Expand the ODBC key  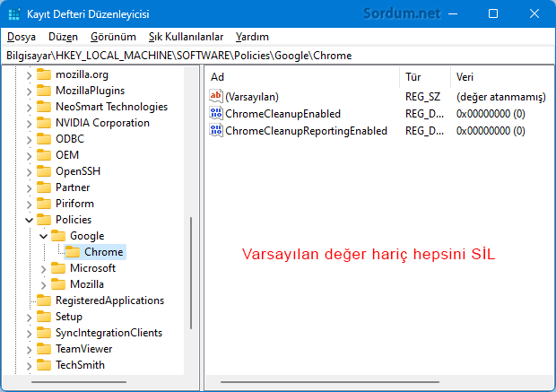click(x=29, y=140)
